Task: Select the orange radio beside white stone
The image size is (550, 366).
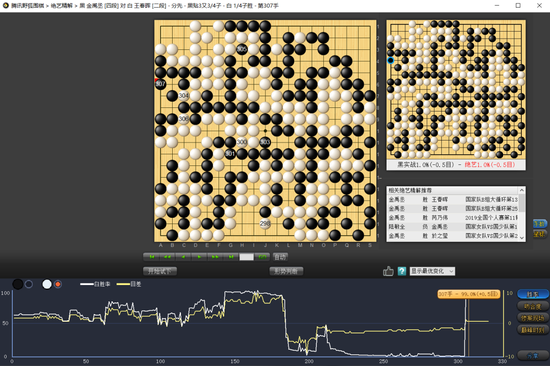Action: 58,284
